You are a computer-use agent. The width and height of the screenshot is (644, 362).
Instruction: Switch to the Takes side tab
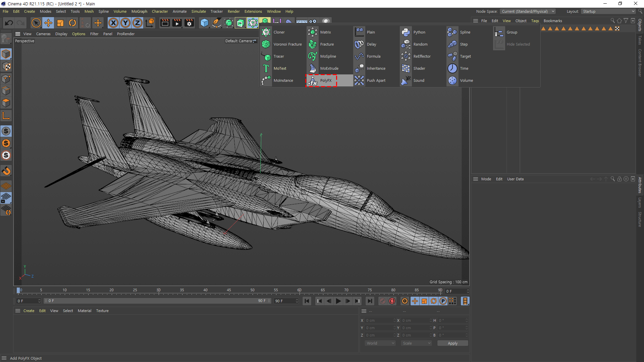pyautogui.click(x=640, y=40)
